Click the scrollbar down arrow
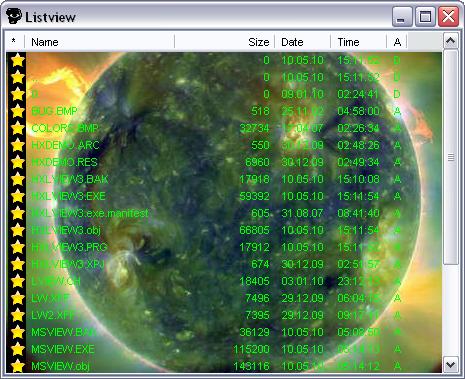This screenshot has height=379, width=465. pos(451,364)
